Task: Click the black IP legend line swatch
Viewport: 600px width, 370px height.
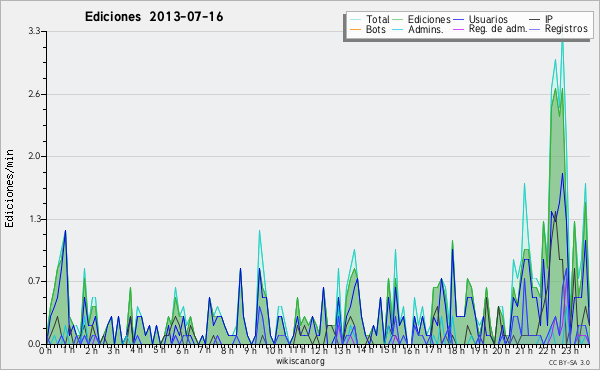Action: [535, 20]
